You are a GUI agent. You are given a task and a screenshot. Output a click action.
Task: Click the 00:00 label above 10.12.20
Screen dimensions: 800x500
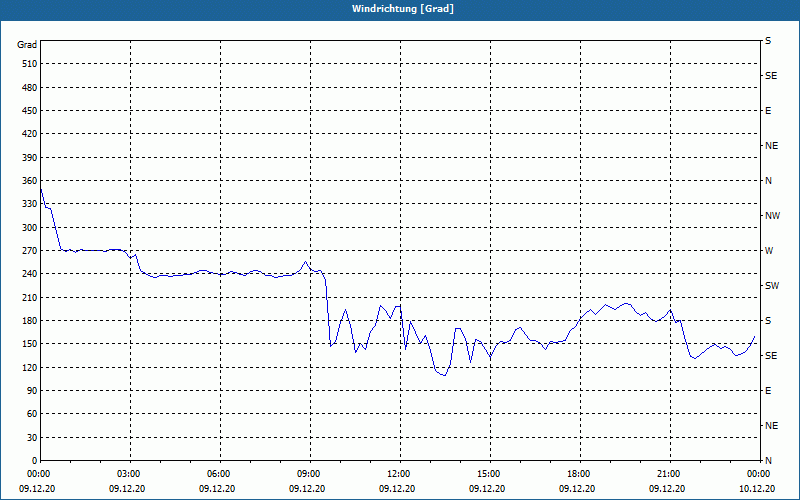[759, 473]
